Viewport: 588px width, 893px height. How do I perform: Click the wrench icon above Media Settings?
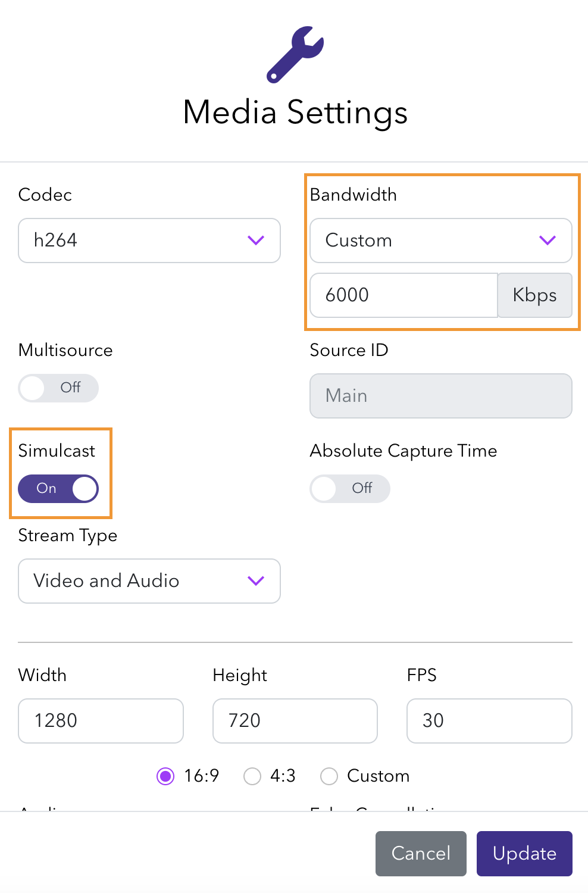tap(295, 54)
